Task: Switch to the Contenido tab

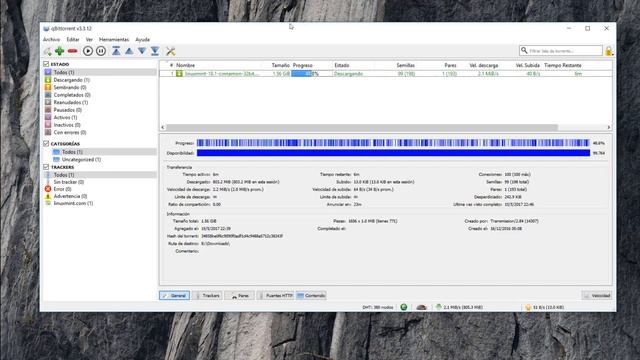Action: 311,296
